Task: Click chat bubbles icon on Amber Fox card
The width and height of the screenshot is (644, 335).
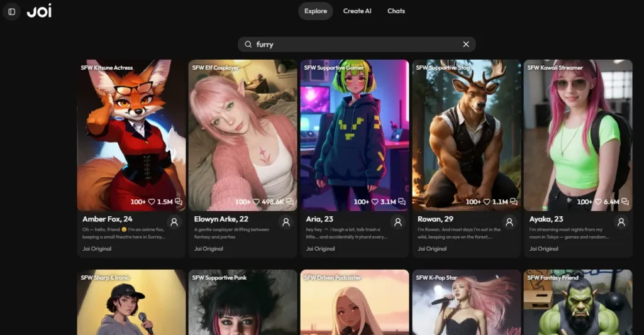Action: pyautogui.click(x=179, y=202)
